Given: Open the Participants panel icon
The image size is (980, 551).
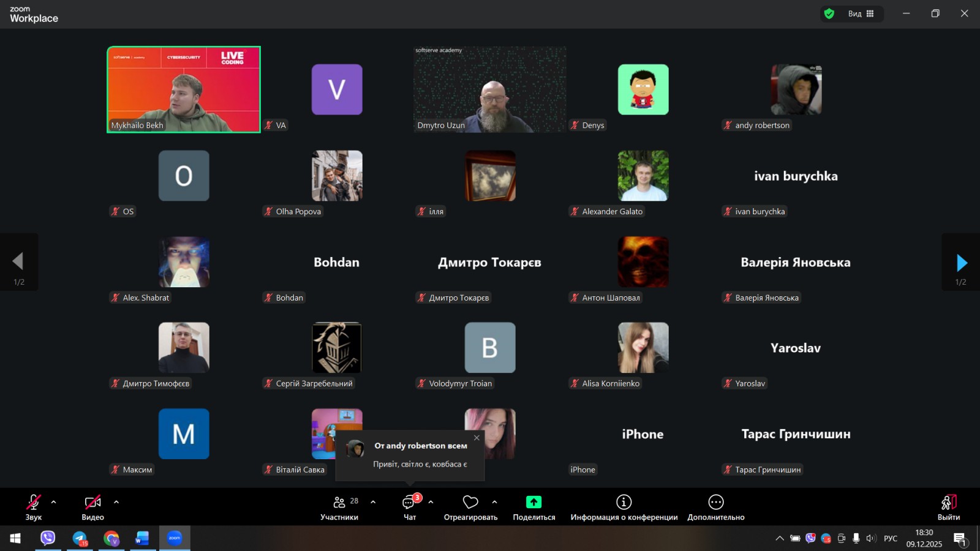Looking at the screenshot, I should tap(339, 503).
